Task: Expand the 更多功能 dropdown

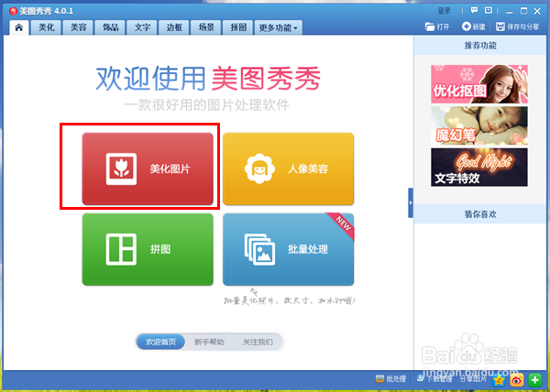Action: [x=278, y=27]
